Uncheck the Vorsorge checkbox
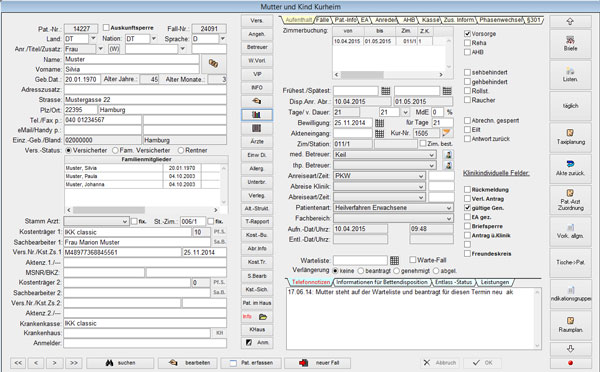Screen dimensions: 600x372 467,34
